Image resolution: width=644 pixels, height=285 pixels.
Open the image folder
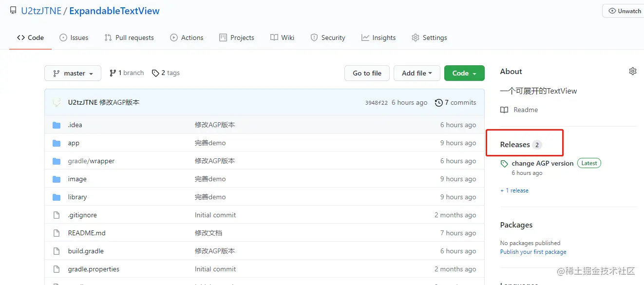click(x=77, y=179)
